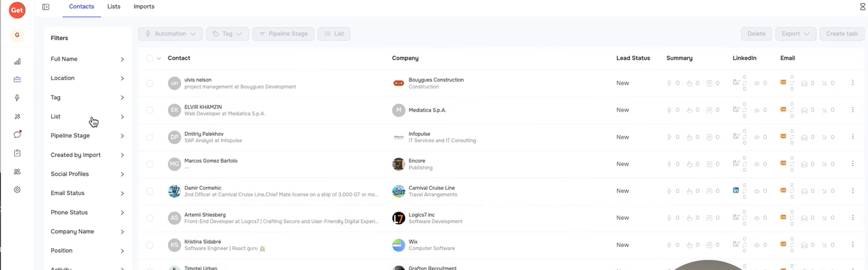Viewport: 868px width, 270px height.
Task: Open company Mediatica S.p.A.
Action: 427,110
